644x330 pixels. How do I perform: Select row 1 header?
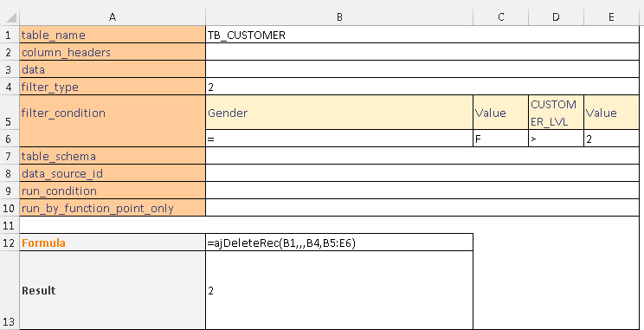point(10,35)
